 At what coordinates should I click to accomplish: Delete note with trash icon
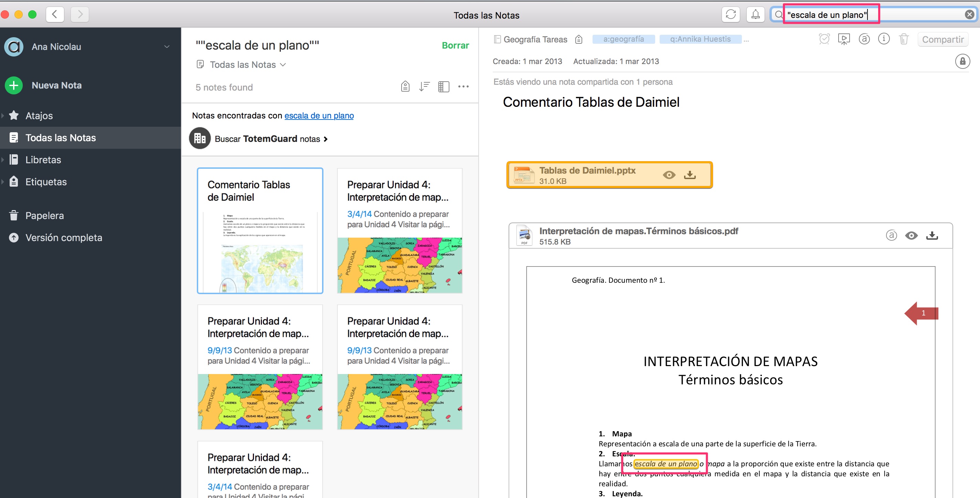coord(904,39)
